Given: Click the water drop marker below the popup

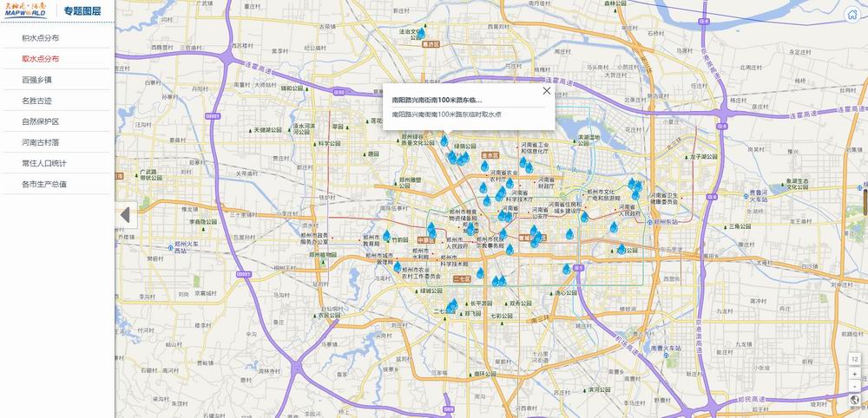Looking at the screenshot, I should click(444, 140).
